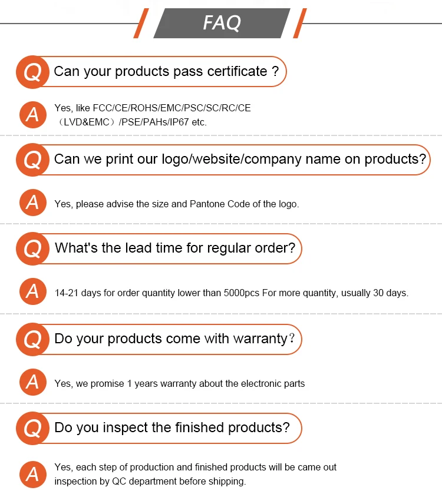Select 'Do your products come with warranty' question
This screenshot has width=442, height=504.
coord(174,339)
